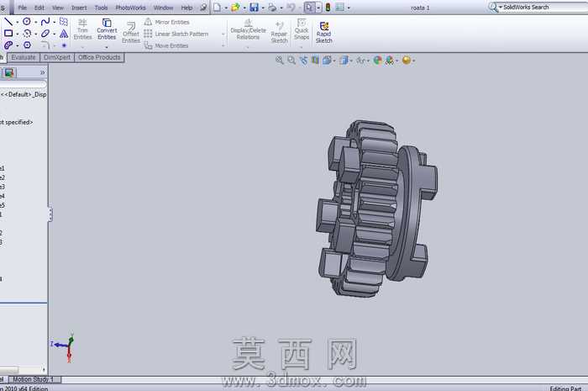The image size is (588, 391).
Task: Click the Options icon in top toolbar
Action: (x=339, y=7)
